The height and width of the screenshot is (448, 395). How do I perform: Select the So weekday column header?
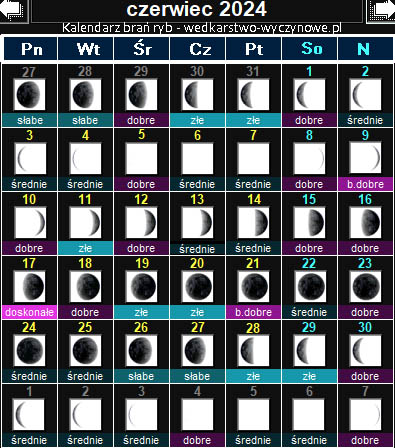tap(310, 49)
